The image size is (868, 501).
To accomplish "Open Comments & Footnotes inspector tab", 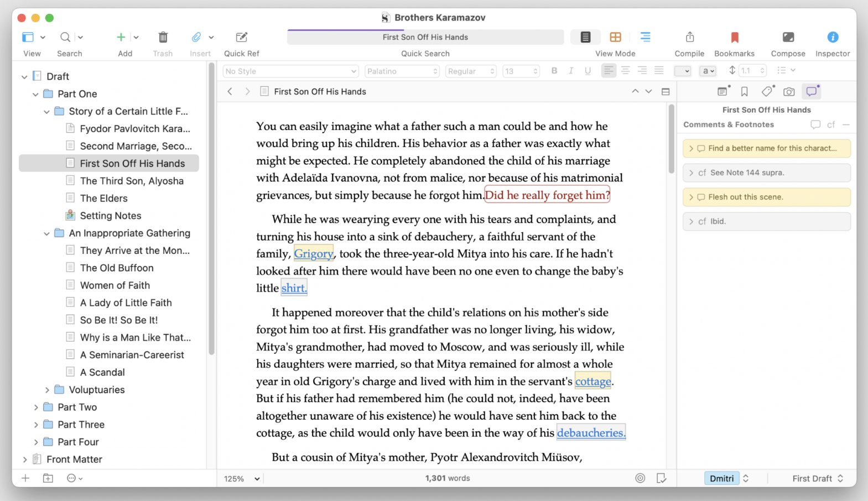I will 811,92.
